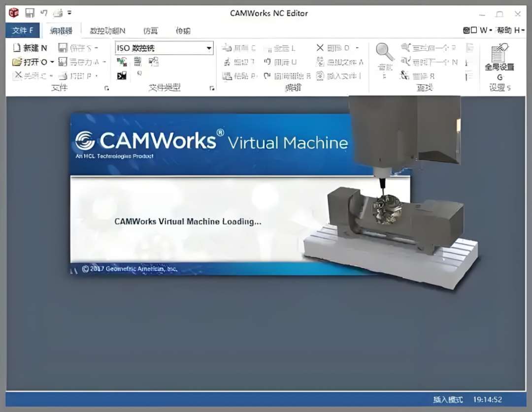Click the large Find F magnifier icon
The image size is (532, 412).
click(385, 52)
